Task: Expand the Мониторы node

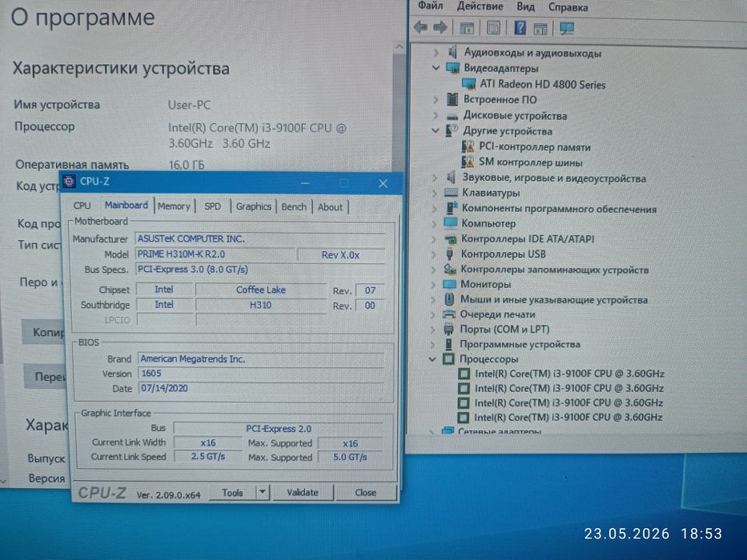Action: 433,285
